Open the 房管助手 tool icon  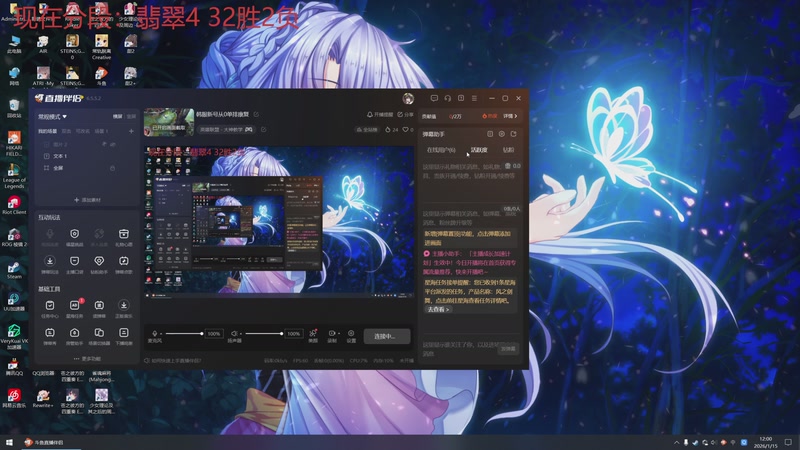(x=74, y=333)
